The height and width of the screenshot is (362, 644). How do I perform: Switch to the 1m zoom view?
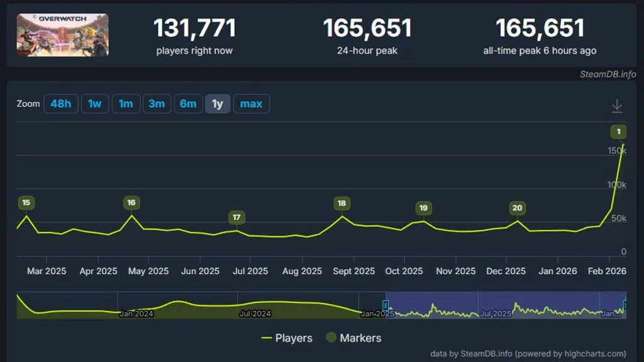pyautogui.click(x=126, y=104)
